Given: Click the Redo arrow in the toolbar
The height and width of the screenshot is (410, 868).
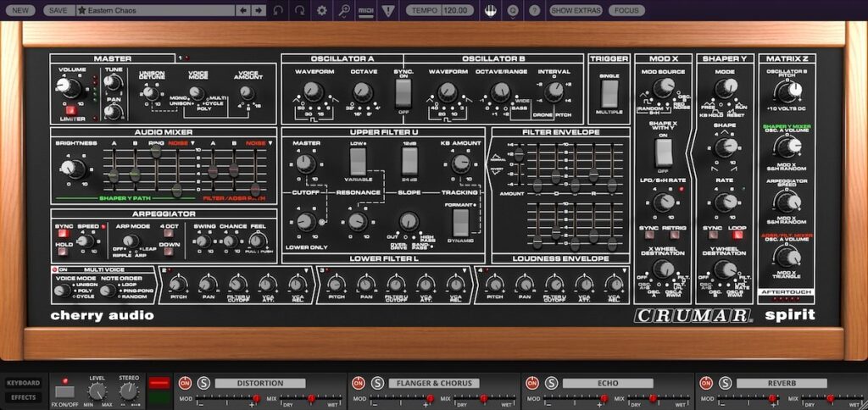Looking at the screenshot, I should tap(300, 10).
